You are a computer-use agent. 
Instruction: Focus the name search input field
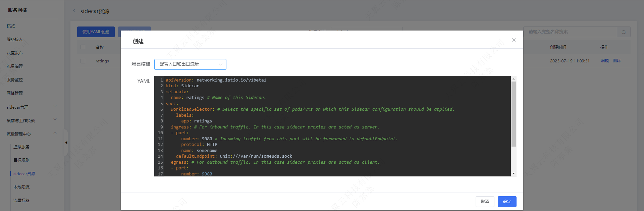[x=570, y=32]
